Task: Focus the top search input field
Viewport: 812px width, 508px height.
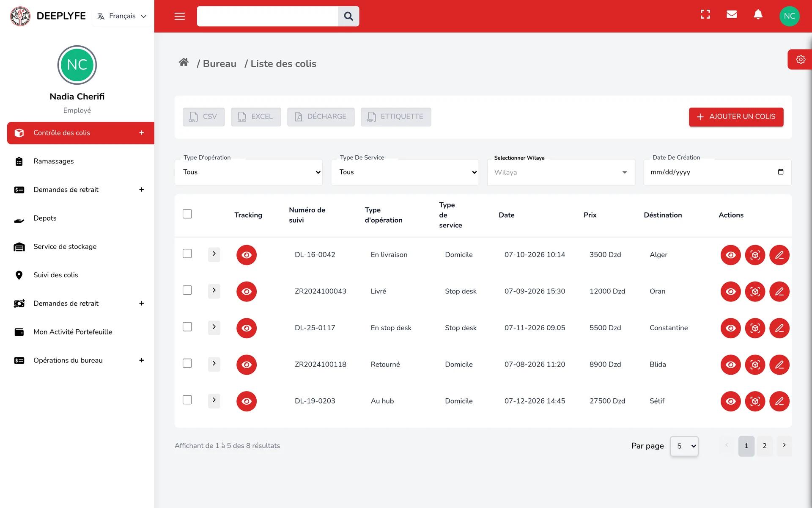Action: click(x=267, y=16)
